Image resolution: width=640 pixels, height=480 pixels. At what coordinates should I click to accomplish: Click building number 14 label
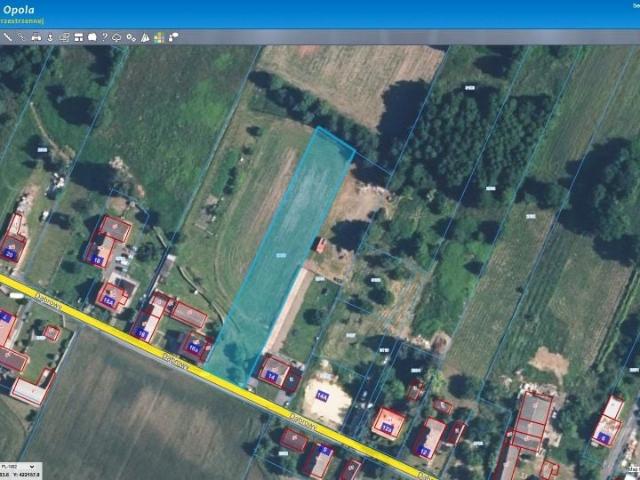click(271, 376)
